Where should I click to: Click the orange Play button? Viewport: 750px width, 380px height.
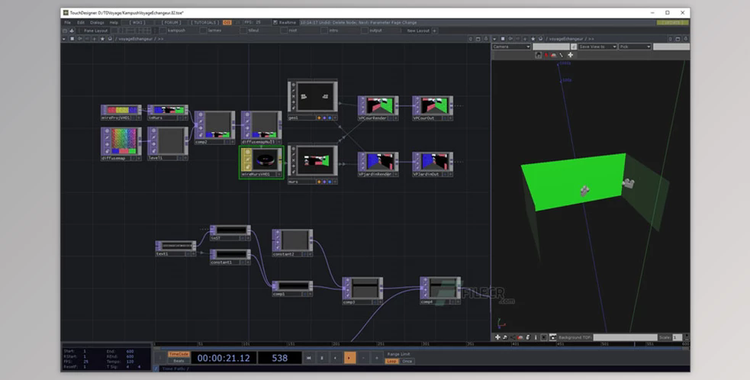tap(350, 358)
